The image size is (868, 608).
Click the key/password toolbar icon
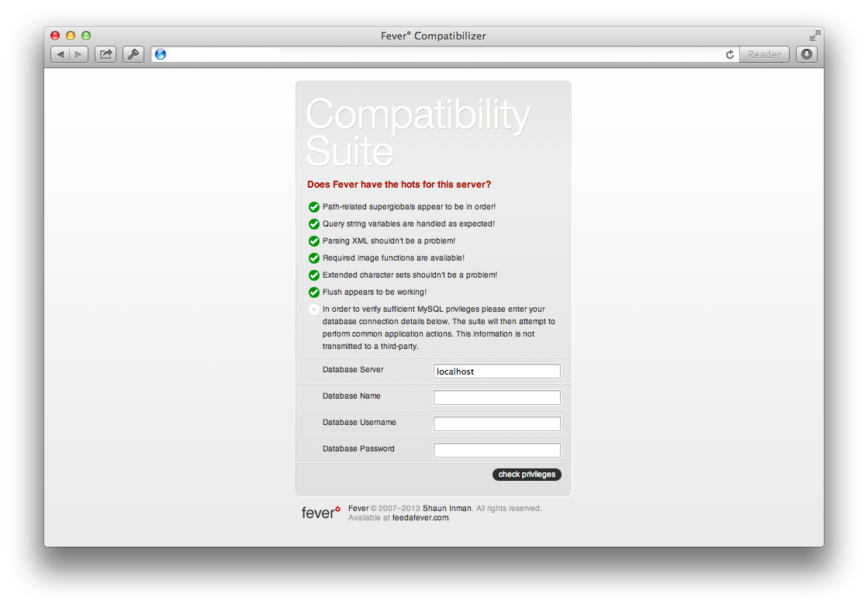[x=133, y=54]
